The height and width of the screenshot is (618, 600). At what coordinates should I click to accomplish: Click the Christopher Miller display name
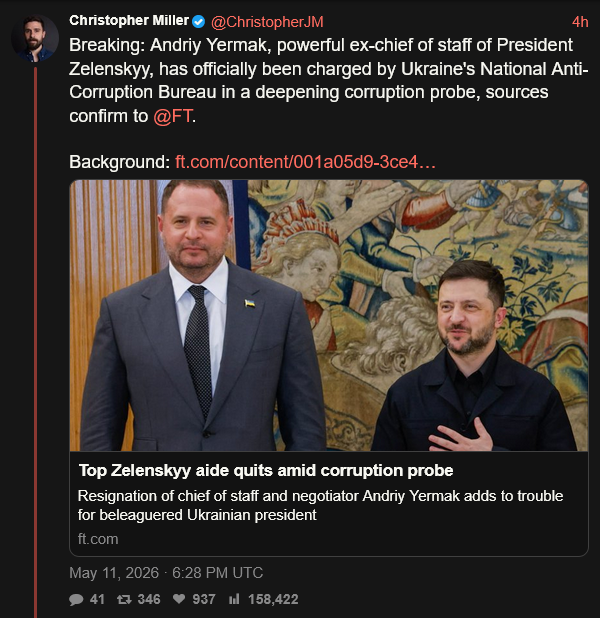click(x=129, y=20)
